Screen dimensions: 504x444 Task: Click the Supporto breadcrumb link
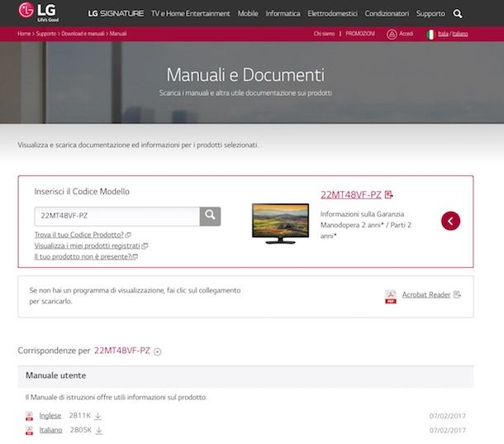[46, 34]
